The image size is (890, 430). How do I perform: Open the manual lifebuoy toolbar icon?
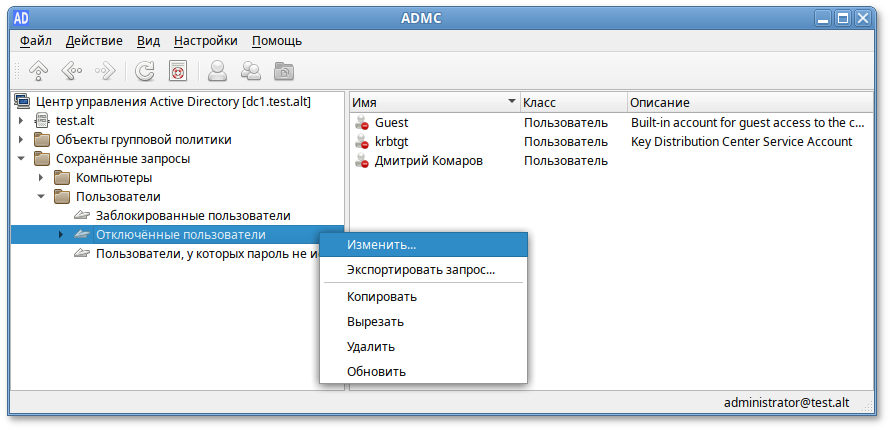pyautogui.click(x=178, y=71)
